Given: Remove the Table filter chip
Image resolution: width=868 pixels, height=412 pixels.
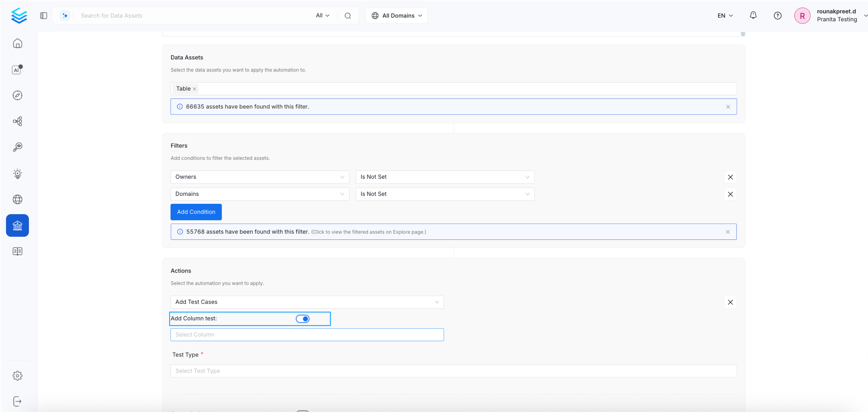Looking at the screenshot, I should point(194,89).
